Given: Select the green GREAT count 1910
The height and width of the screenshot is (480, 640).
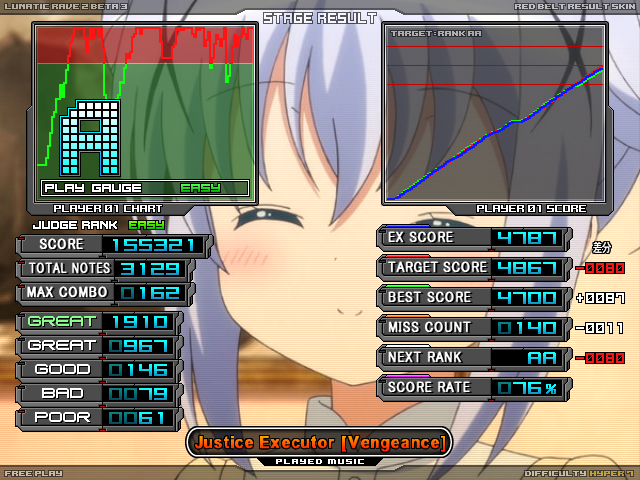Looking at the screenshot, I should pyautogui.click(x=140, y=322).
